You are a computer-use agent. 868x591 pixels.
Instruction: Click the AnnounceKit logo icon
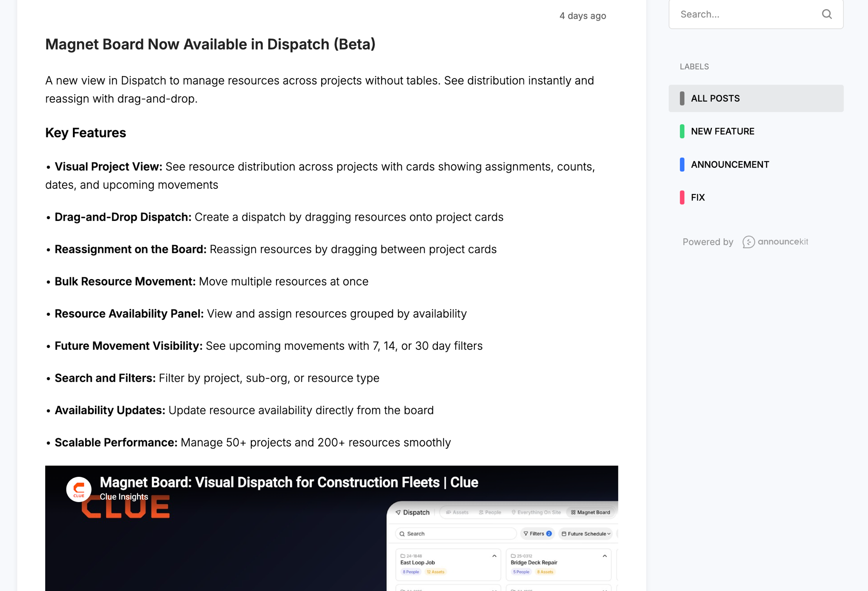pyautogui.click(x=749, y=242)
